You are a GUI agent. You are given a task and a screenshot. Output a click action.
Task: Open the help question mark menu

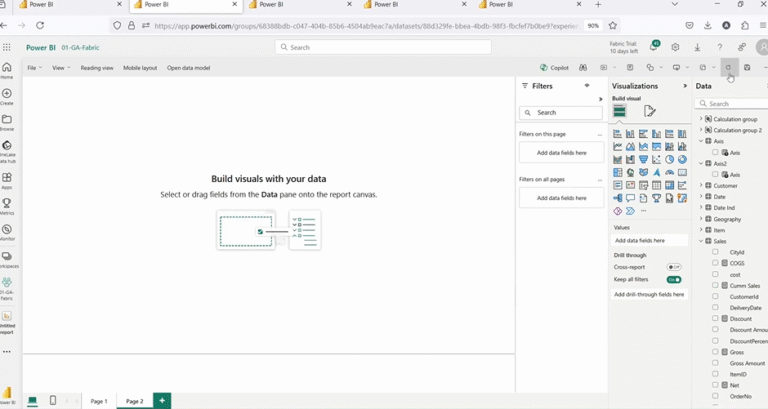[x=720, y=47]
